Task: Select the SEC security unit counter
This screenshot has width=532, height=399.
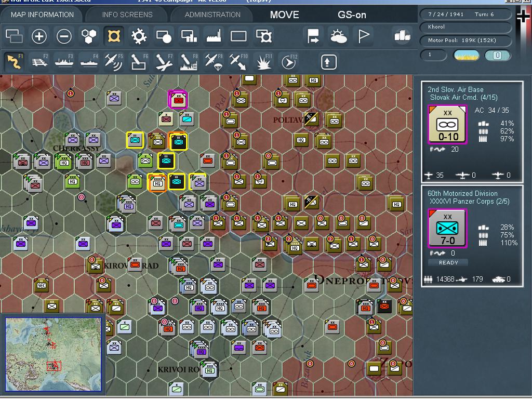Action: (x=42, y=286)
